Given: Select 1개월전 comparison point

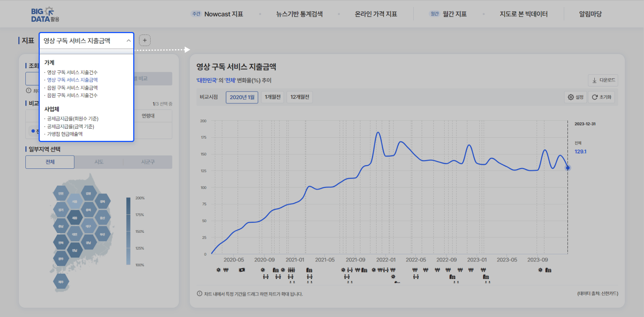Looking at the screenshot, I should coord(272,97).
